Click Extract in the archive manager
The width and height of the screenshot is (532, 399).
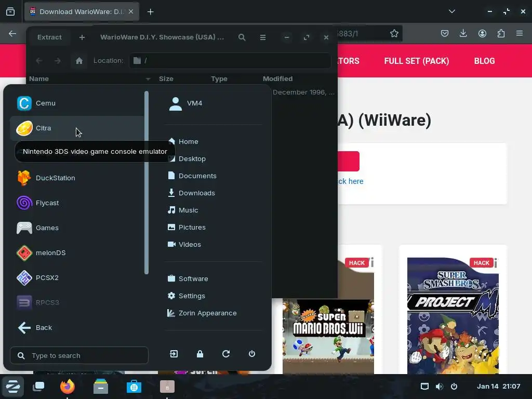coord(49,37)
